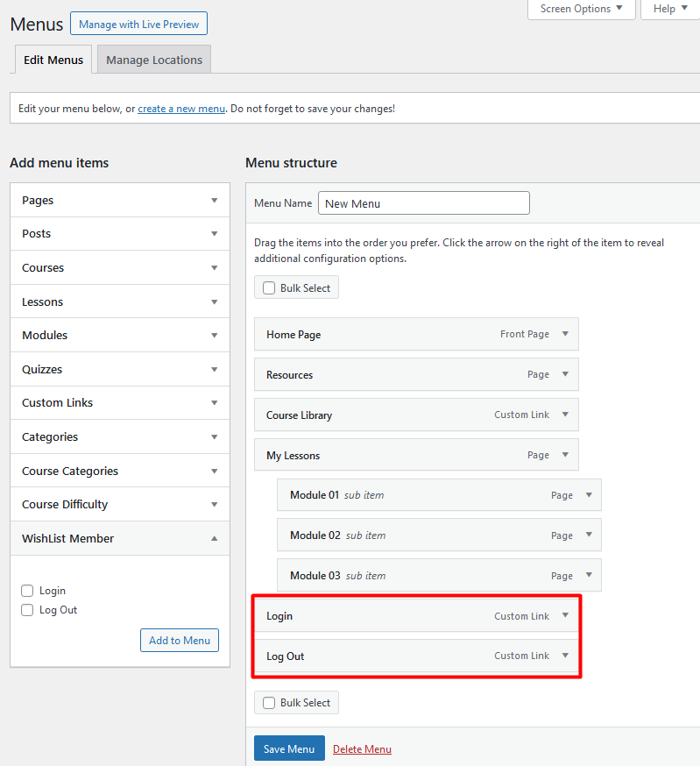Select the Resources menu item title
The height and width of the screenshot is (766, 700).
click(289, 375)
